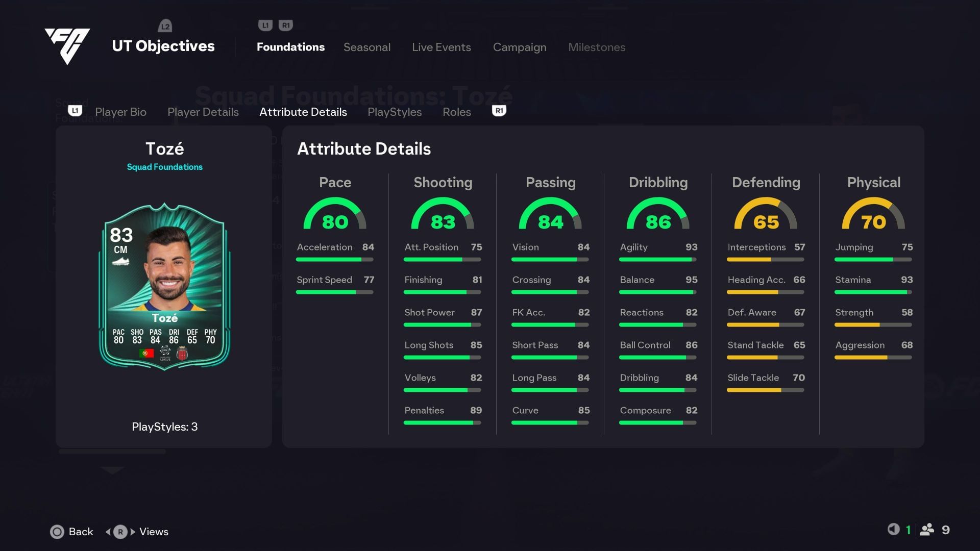Click the right arrow beside R stick

click(133, 532)
